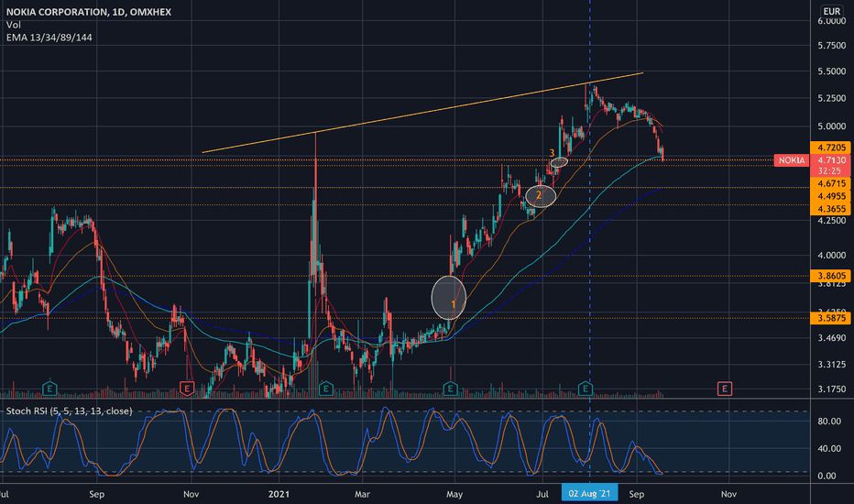Image resolution: width=854 pixels, height=504 pixels.
Task: Select the small ellipse drawing labeled 3
Action: pyautogui.click(x=559, y=162)
